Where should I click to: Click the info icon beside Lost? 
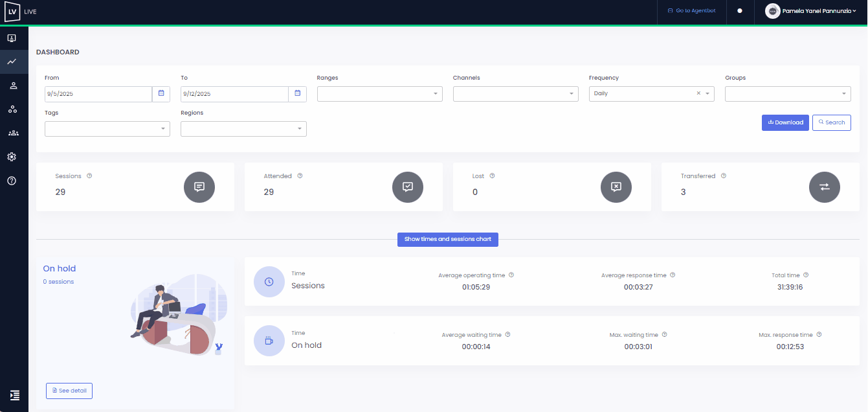(x=493, y=176)
